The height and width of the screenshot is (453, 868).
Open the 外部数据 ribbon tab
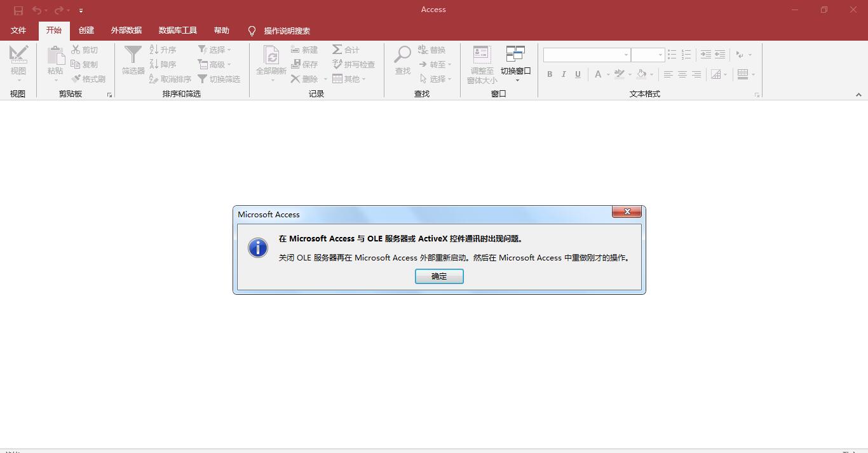tap(126, 30)
